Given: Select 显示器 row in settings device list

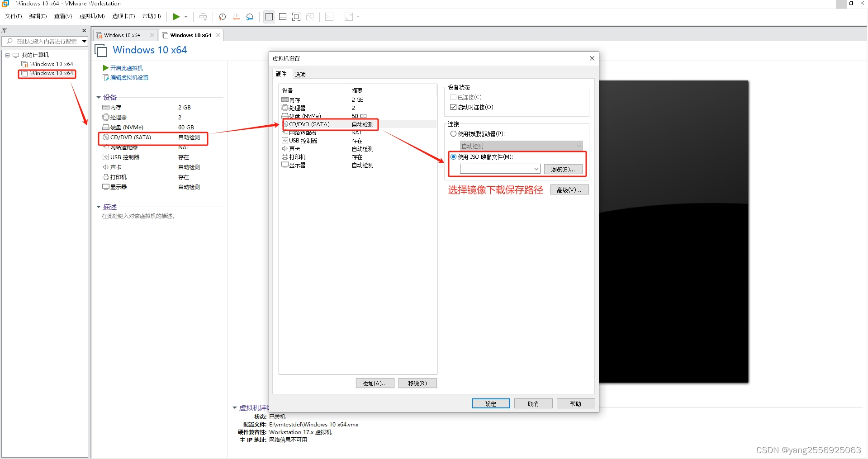Looking at the screenshot, I should [358, 165].
